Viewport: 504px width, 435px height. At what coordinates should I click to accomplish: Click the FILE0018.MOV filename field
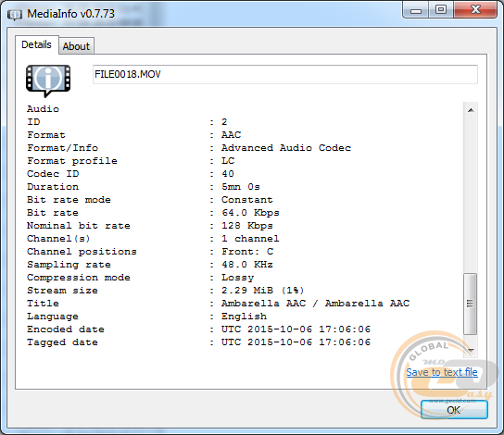[285, 74]
